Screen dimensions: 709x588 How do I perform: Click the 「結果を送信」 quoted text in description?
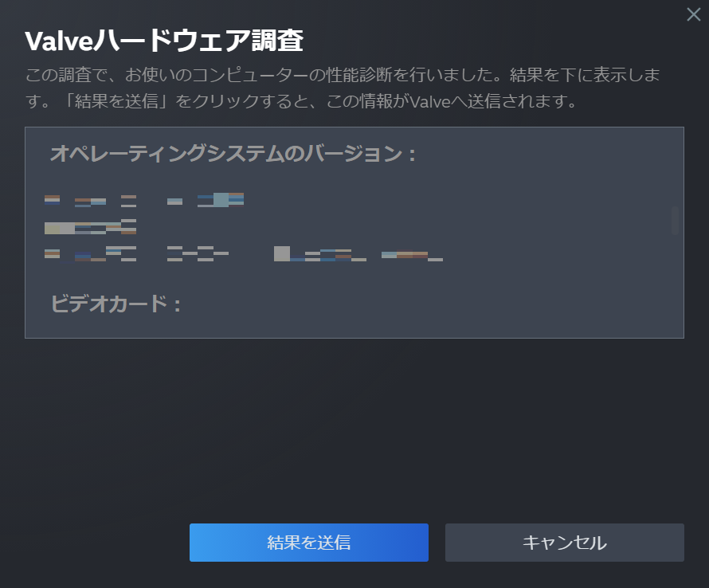pyautogui.click(x=116, y=101)
